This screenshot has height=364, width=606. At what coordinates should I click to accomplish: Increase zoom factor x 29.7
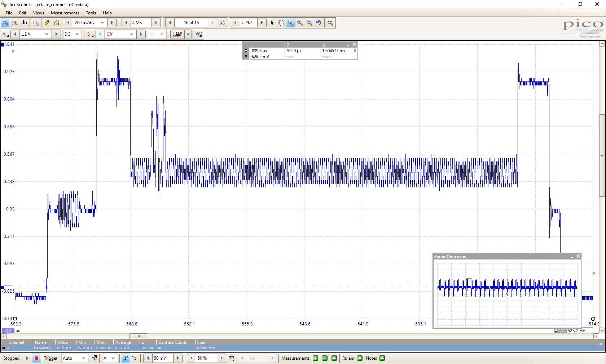262,23
